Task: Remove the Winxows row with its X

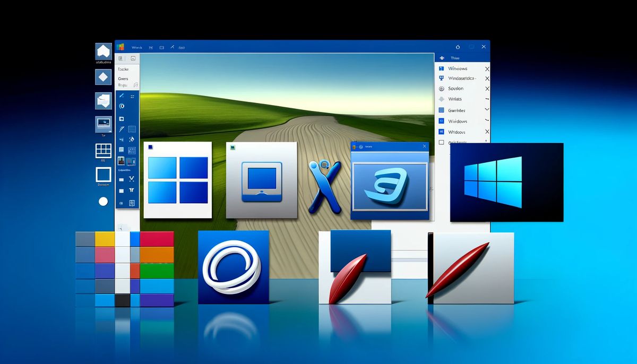Action: pos(487,69)
